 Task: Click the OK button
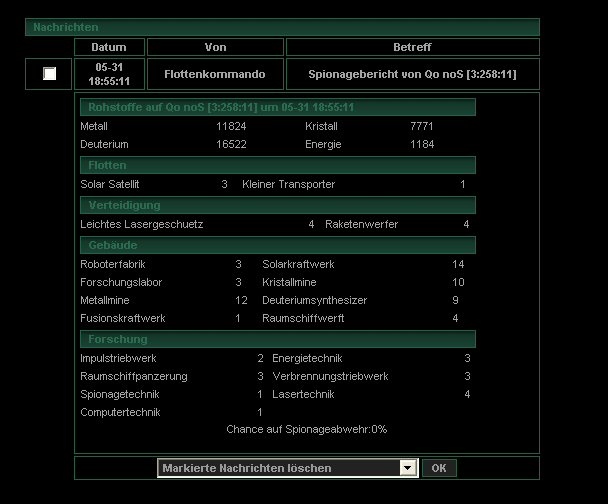click(x=439, y=468)
